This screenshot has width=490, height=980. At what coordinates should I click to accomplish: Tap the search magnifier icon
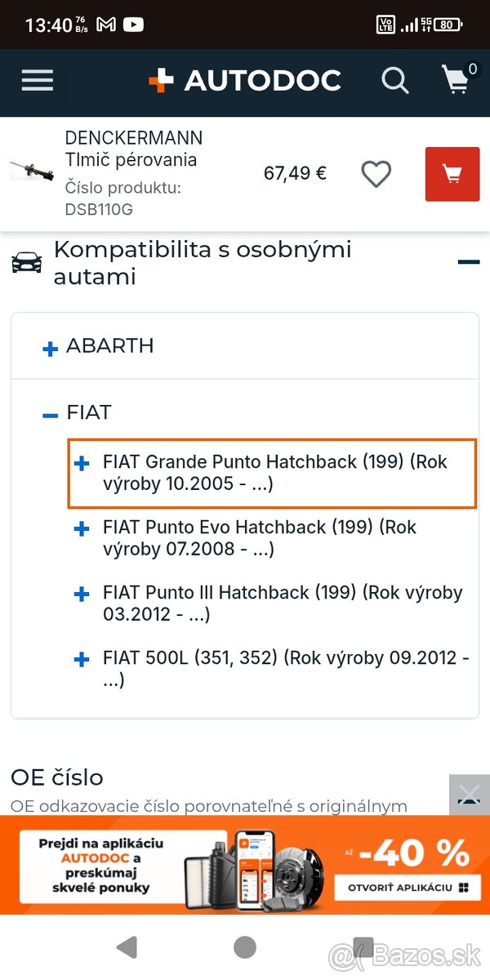395,80
